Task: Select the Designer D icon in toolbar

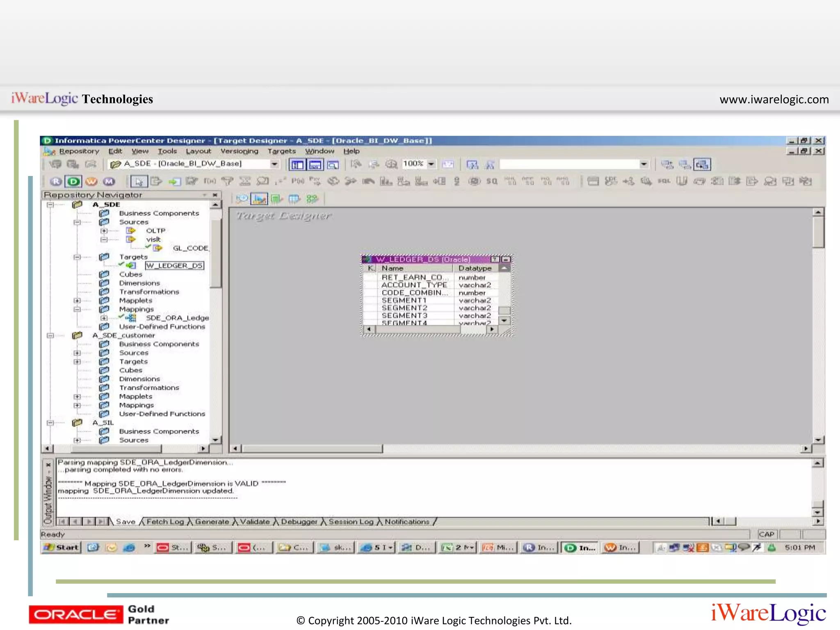Action: 73,181
